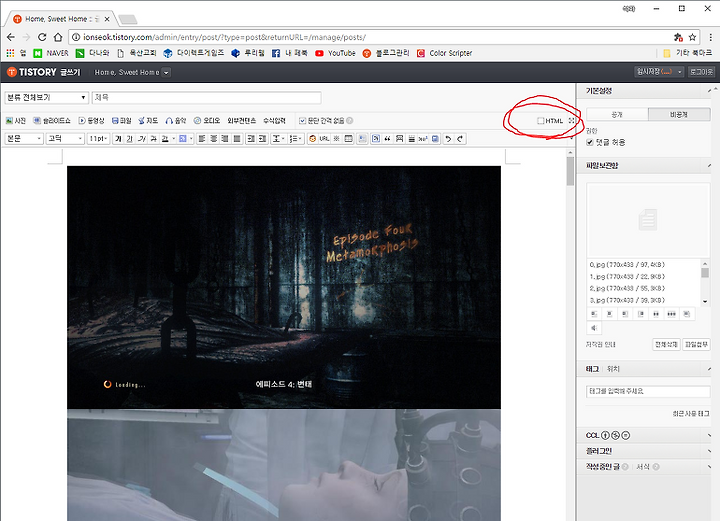Toggle 댓글 허용 comment checkbox

tap(590, 142)
